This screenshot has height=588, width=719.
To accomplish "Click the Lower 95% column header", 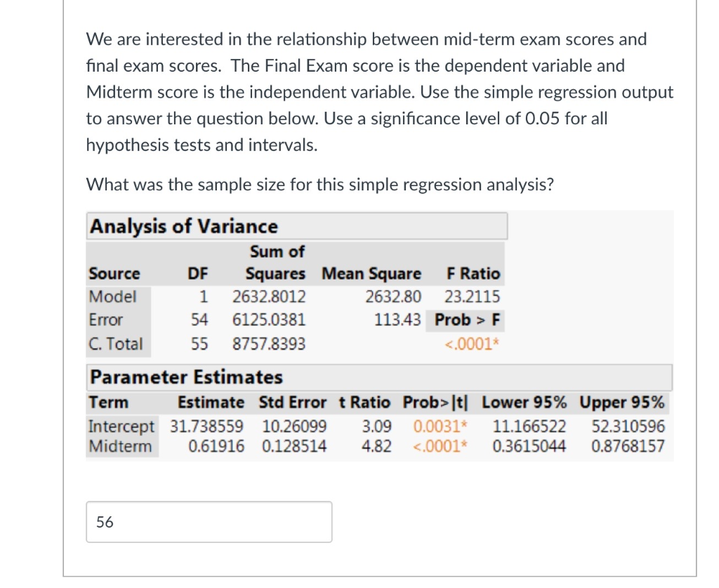I will click(524, 403).
